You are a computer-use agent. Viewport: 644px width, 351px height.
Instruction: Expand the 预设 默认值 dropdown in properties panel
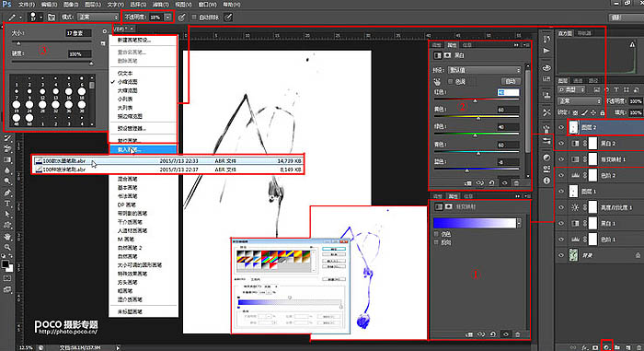[484, 70]
